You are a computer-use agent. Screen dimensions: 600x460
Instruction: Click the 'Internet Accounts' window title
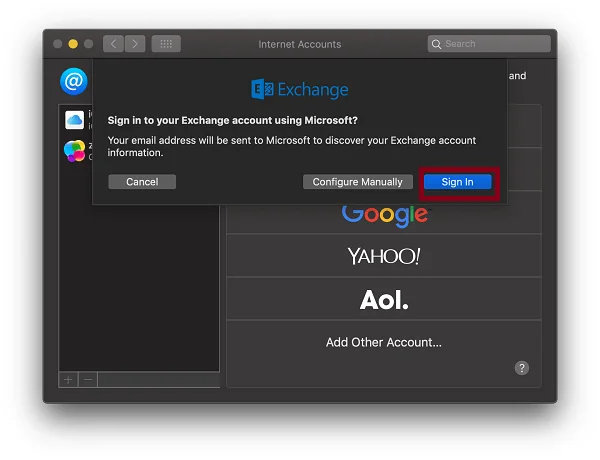300,44
